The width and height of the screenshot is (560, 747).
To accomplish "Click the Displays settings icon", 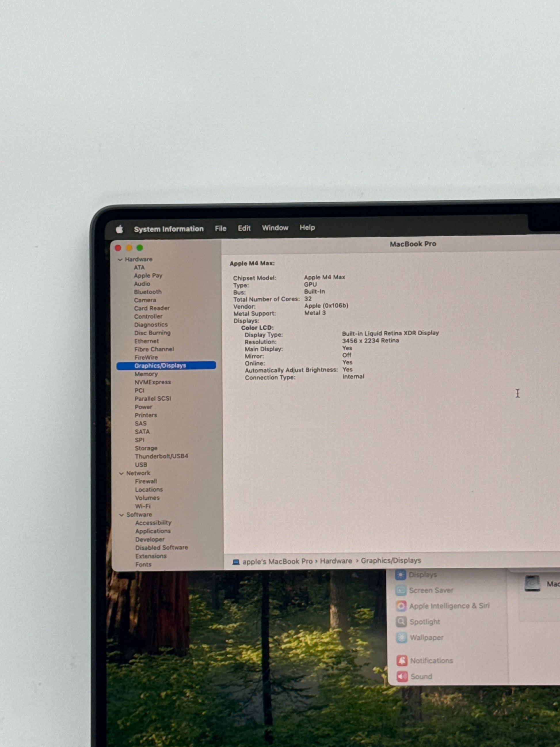I will click(x=401, y=575).
